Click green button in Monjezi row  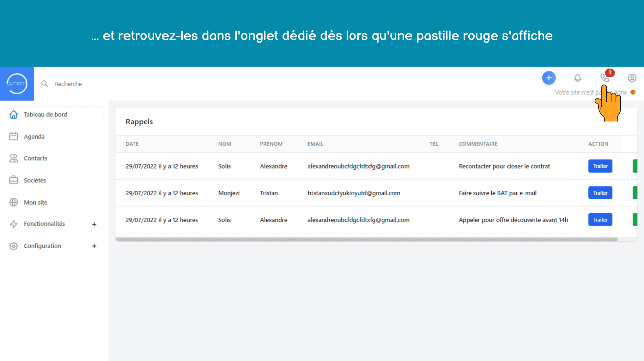[635, 193]
